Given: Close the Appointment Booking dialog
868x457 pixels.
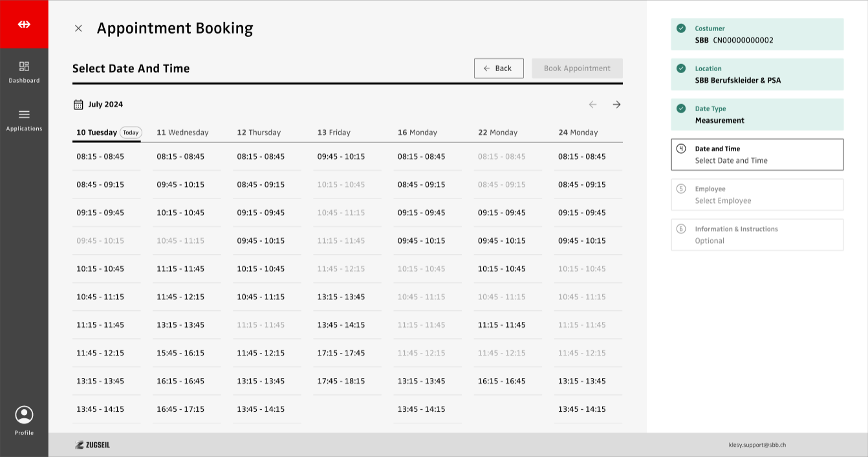Looking at the screenshot, I should click(78, 28).
